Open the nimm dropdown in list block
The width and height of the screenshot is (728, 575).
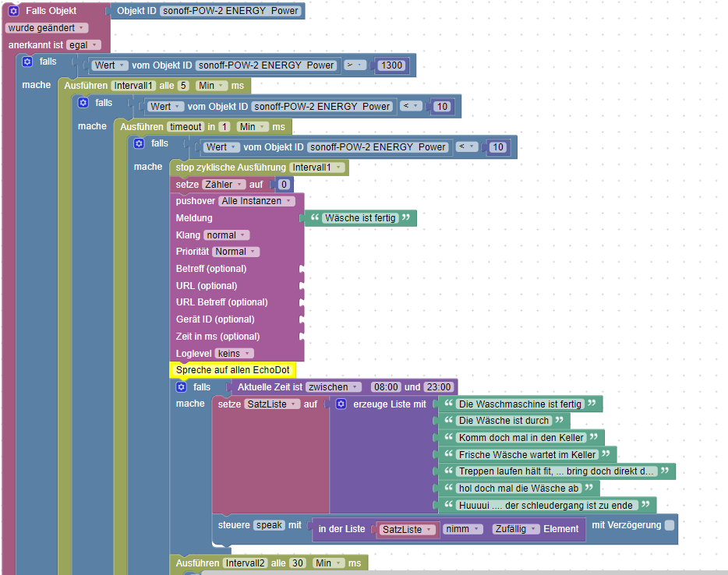[463, 529]
